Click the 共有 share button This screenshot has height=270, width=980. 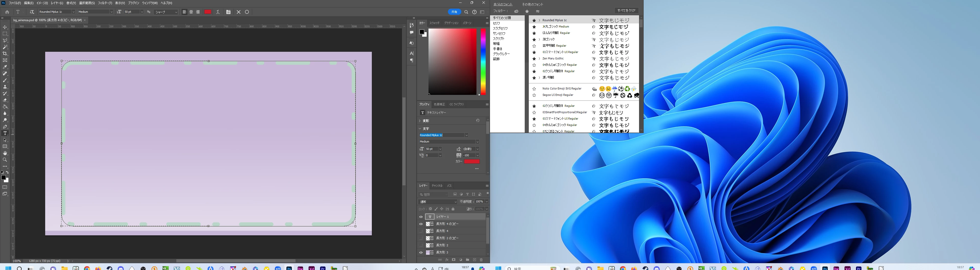454,12
